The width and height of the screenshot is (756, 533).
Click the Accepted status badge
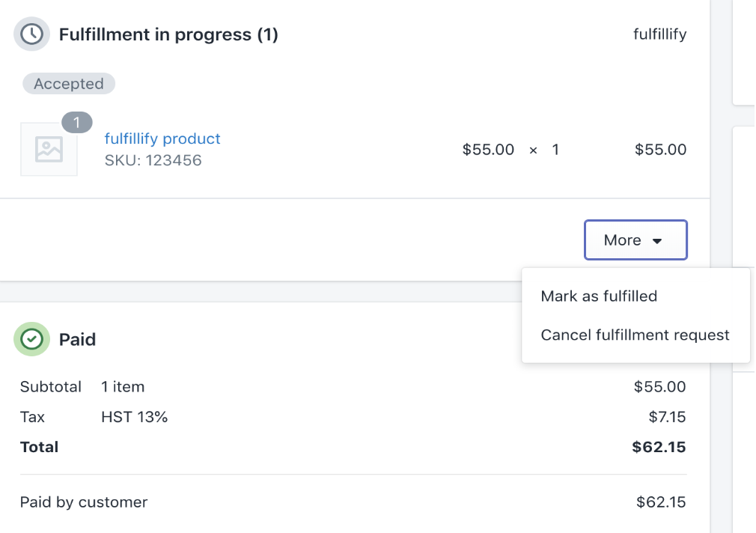[68, 83]
